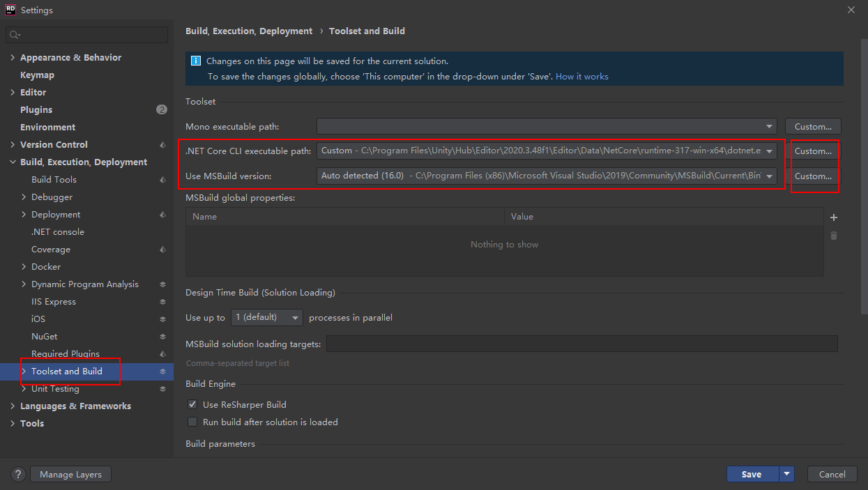Expand the Debugger subsection
The image size is (868, 490).
(x=24, y=197)
